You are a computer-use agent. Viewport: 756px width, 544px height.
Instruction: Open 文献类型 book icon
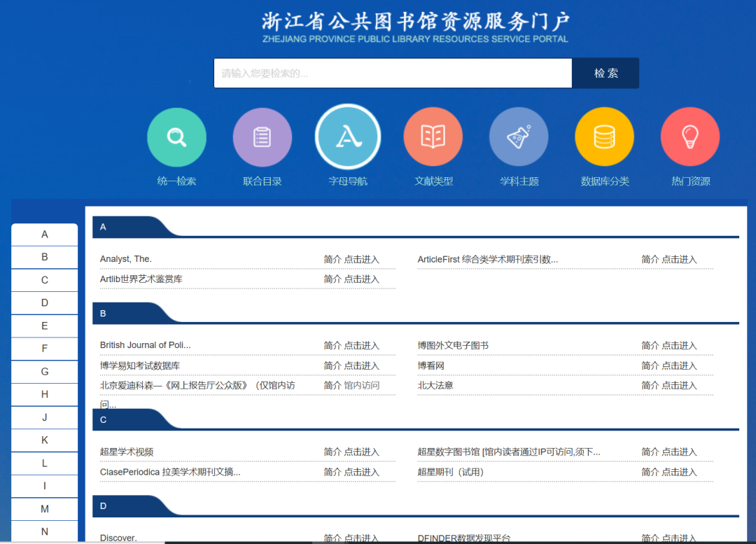pyautogui.click(x=433, y=137)
